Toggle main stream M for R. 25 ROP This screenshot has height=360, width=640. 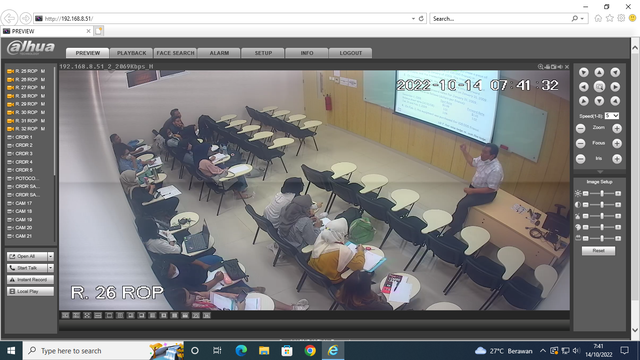tap(43, 71)
